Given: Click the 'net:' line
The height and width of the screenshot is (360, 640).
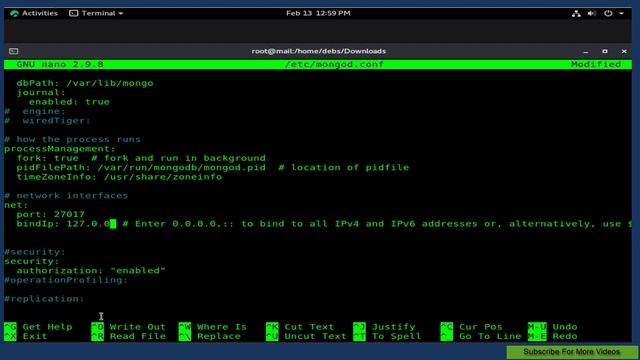Looking at the screenshot, I should [x=16, y=205].
